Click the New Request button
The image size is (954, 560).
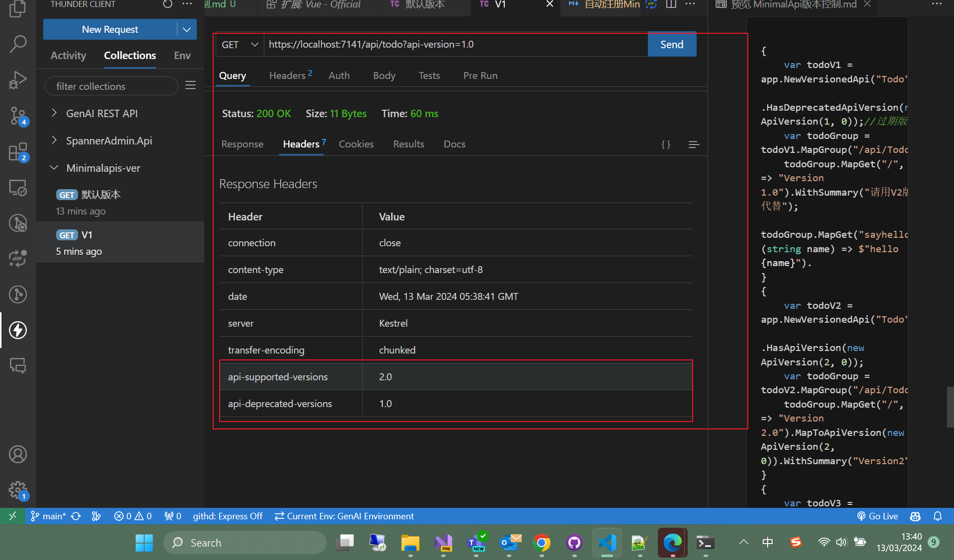coord(110,29)
